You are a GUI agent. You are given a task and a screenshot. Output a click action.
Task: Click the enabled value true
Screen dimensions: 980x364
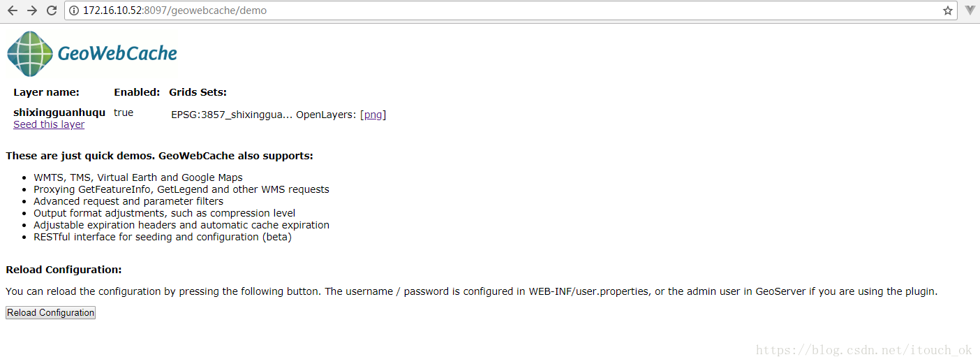pos(124,112)
